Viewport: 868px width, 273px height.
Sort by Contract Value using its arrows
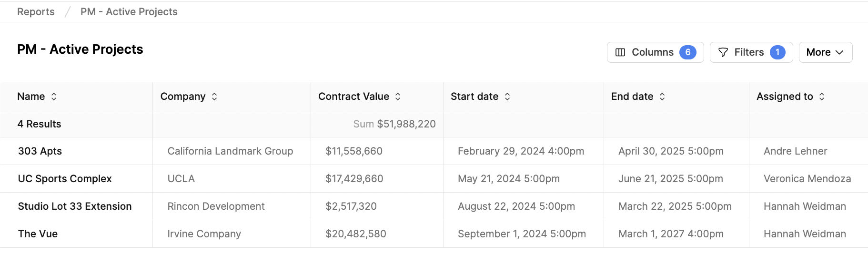(398, 97)
